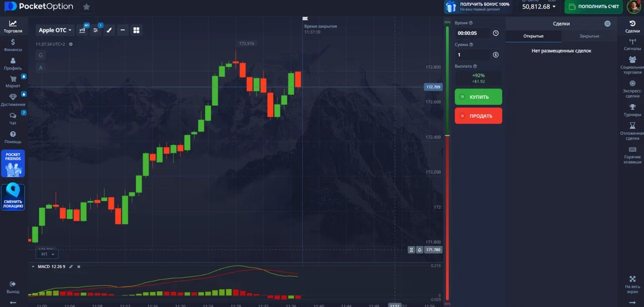Switch to the Закрытые trades tab
Image resolution: width=644 pixels, height=307 pixels.
(x=589, y=36)
